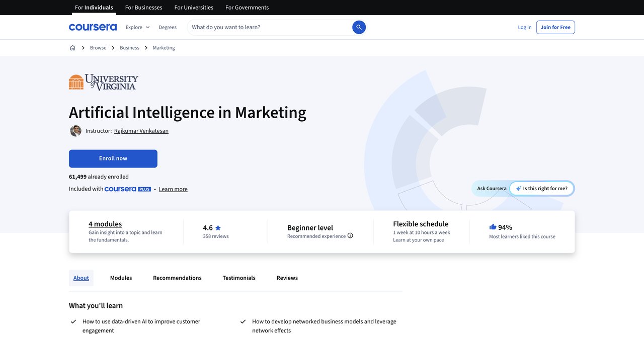Click the Recommended experience text

tap(316, 236)
